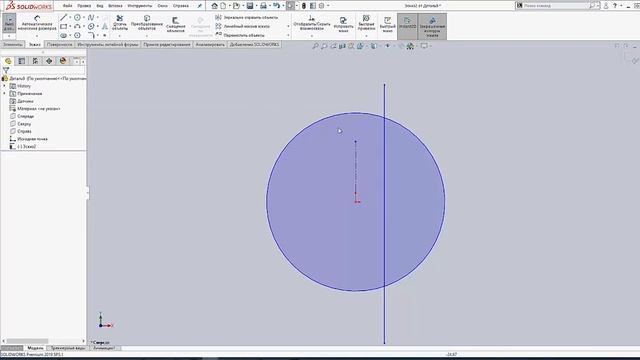Screen dimensions: 640x360
Task: Click the Save icon
Action: point(250,6)
